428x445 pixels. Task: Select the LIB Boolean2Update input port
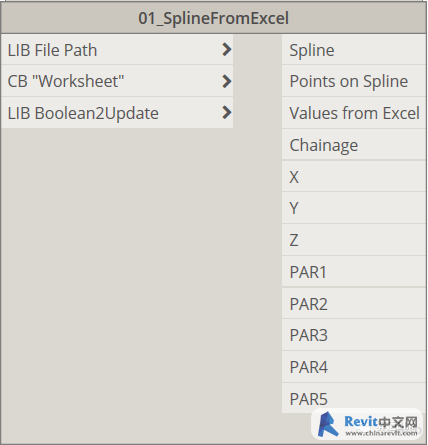(117, 113)
